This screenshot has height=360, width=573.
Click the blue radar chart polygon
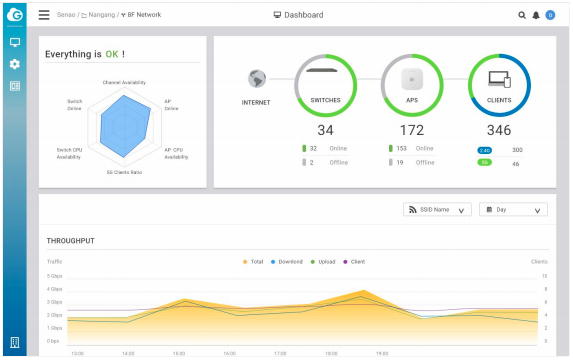tap(124, 126)
